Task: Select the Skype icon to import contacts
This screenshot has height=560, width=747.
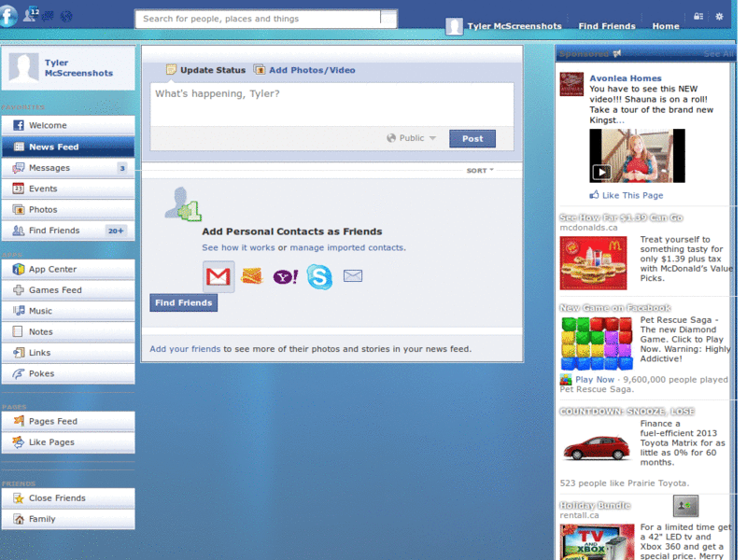Action: click(319, 276)
